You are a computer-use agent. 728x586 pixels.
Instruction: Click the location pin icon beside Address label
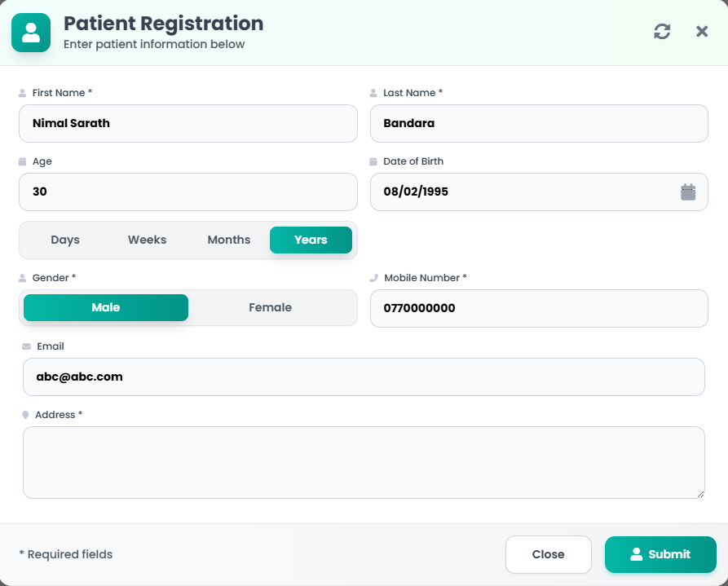click(x=24, y=414)
